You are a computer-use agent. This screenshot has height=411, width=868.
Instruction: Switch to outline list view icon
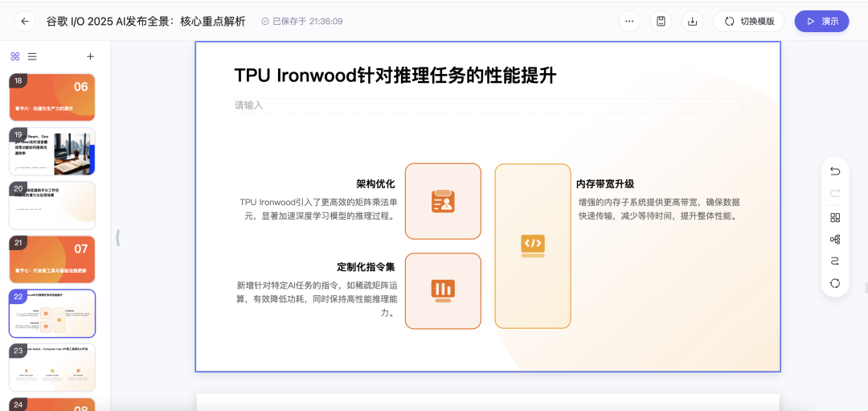(33, 56)
